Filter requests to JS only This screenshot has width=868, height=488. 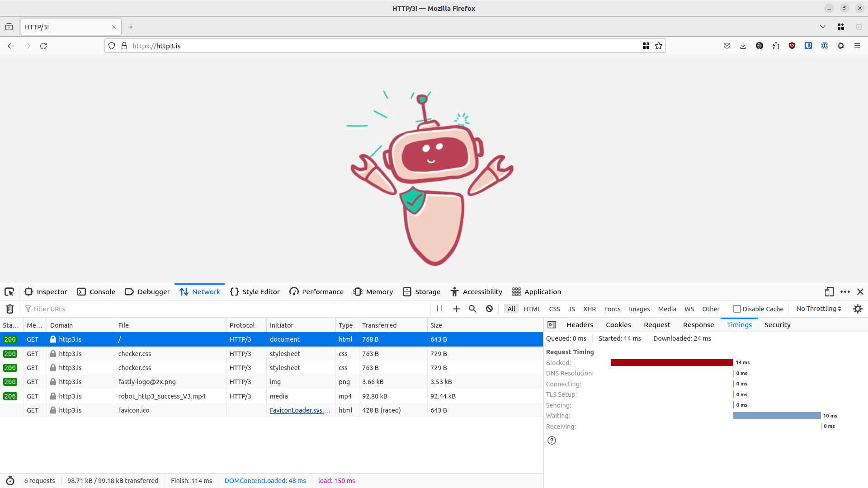click(572, 309)
